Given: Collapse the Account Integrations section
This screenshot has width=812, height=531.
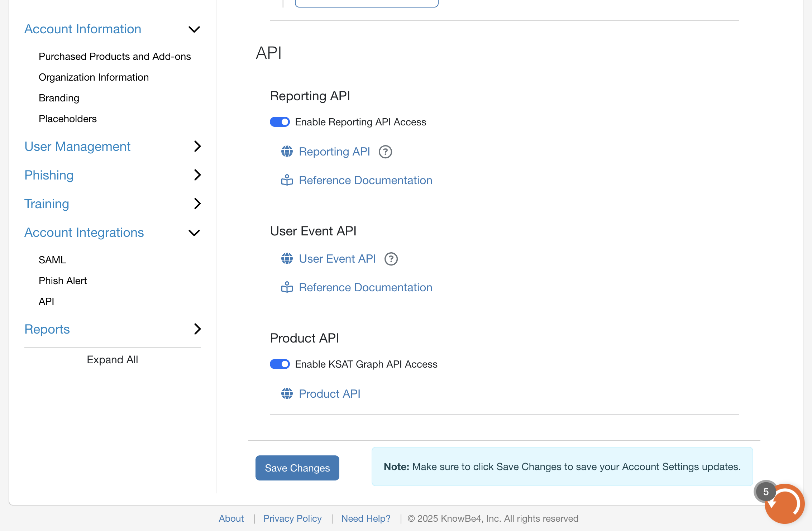Looking at the screenshot, I should 194,233.
